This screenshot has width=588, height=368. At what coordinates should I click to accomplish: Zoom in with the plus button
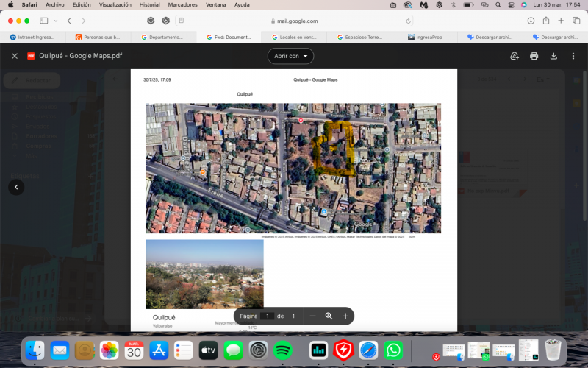345,316
